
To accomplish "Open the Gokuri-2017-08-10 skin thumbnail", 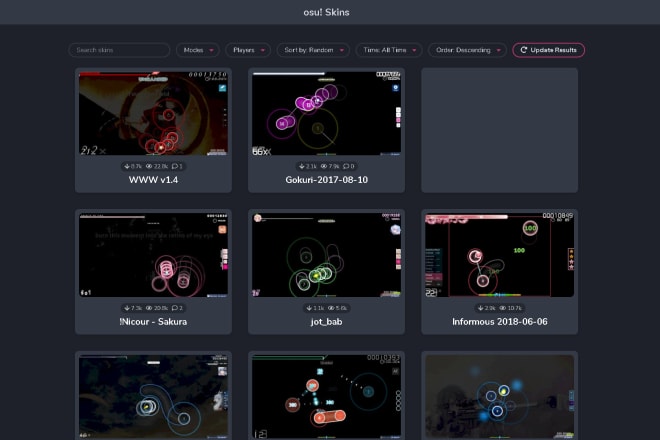I will pos(326,113).
